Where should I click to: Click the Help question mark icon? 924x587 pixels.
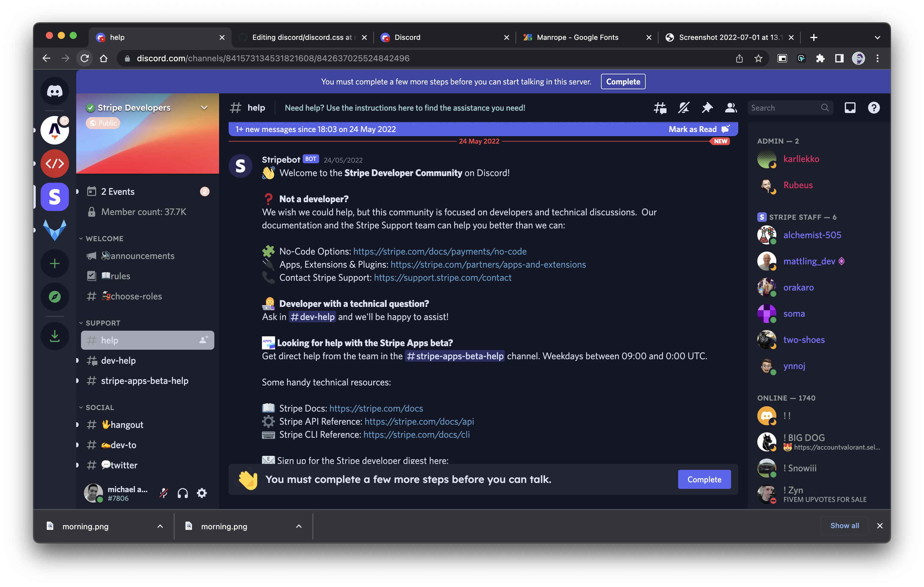[873, 108]
